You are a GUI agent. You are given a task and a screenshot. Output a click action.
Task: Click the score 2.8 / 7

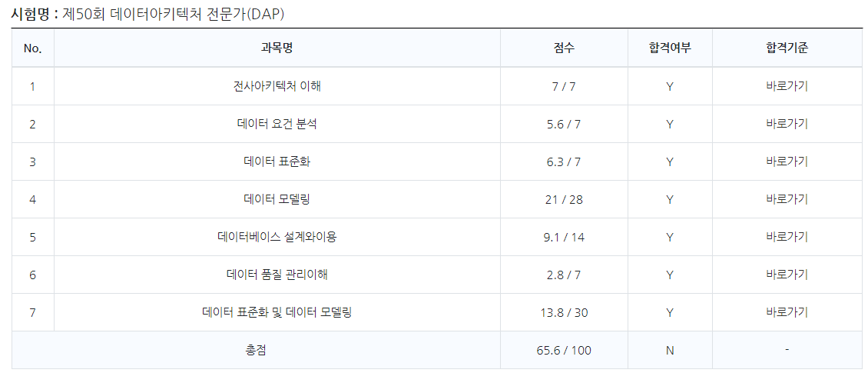point(564,275)
